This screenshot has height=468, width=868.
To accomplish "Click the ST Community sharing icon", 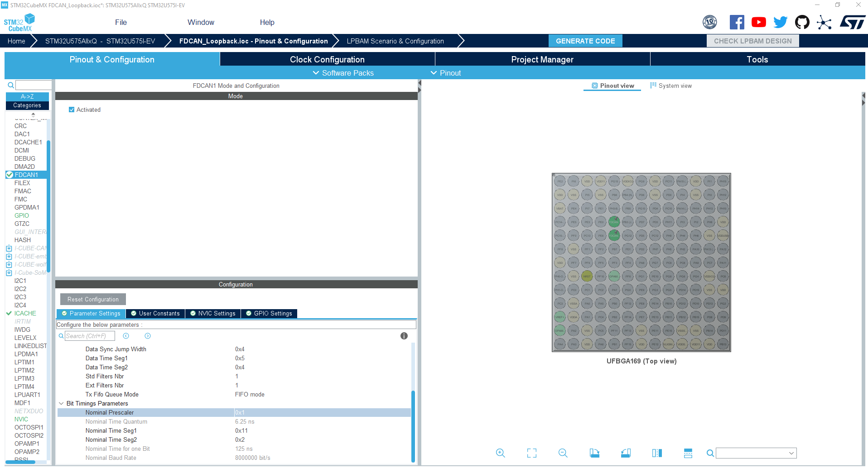I will [824, 22].
